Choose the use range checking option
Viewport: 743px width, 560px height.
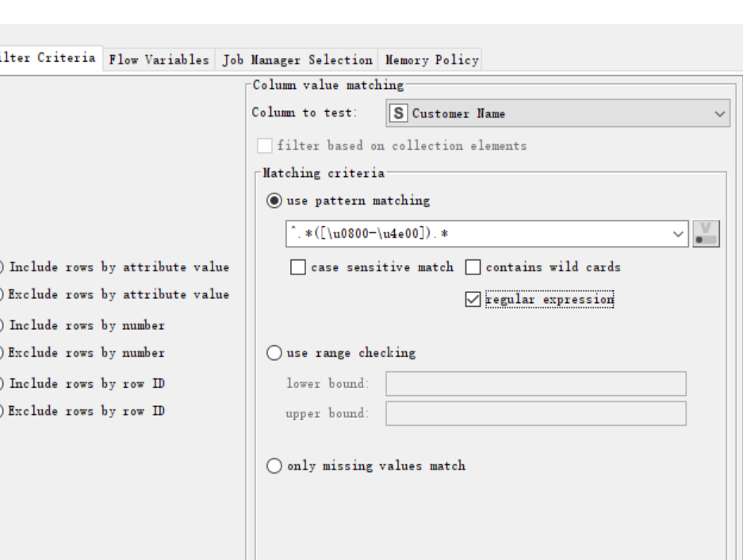coord(274,351)
